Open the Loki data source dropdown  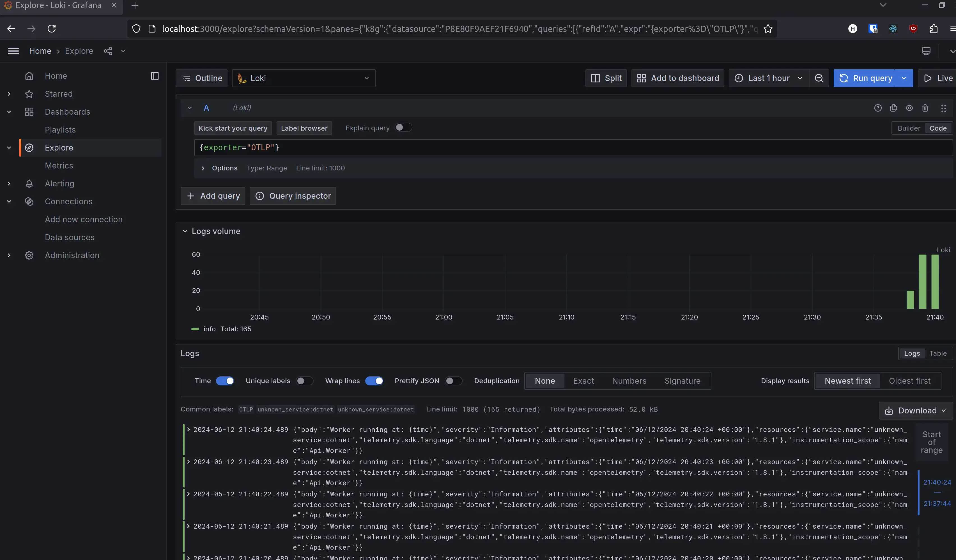[x=304, y=78]
